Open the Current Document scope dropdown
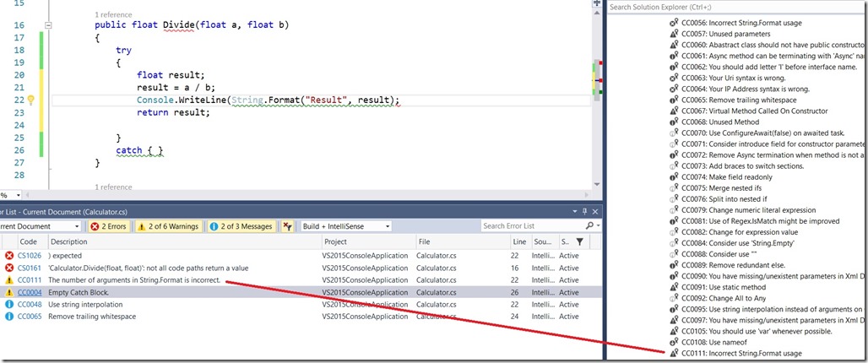868x363 pixels. (x=77, y=226)
